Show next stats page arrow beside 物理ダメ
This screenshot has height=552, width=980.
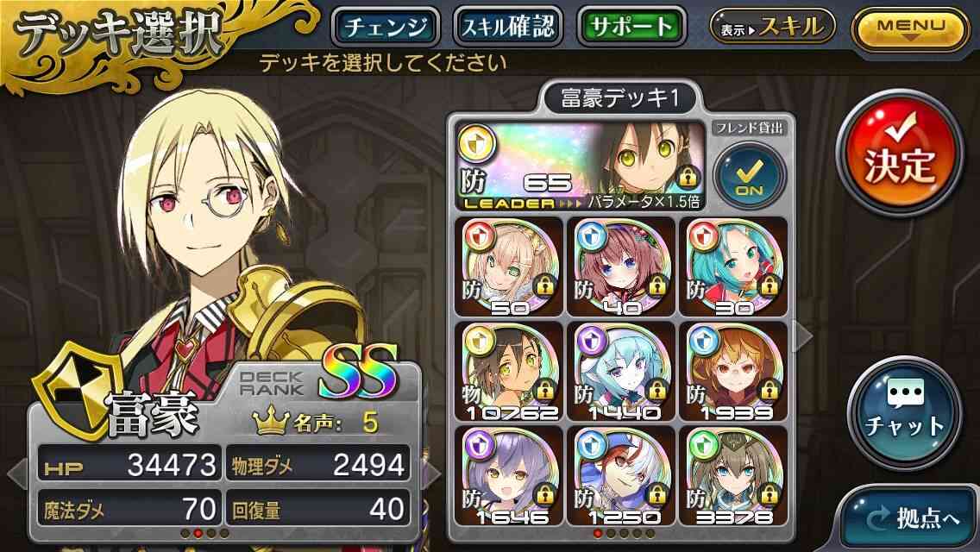pyautogui.click(x=430, y=474)
